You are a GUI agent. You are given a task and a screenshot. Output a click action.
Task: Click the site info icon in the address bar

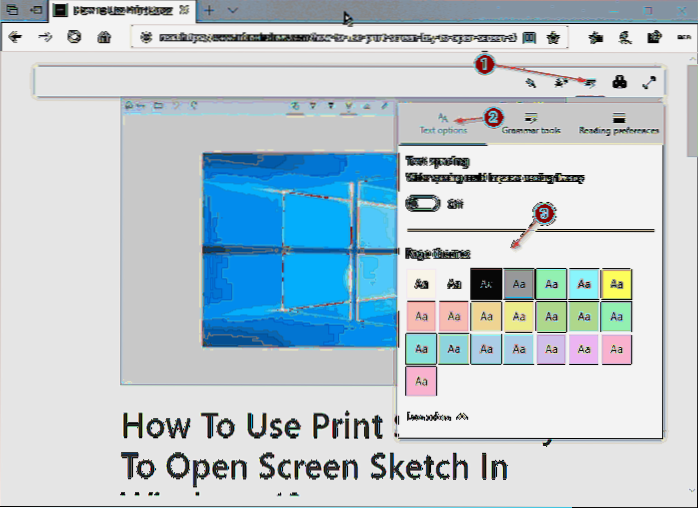[146, 37]
